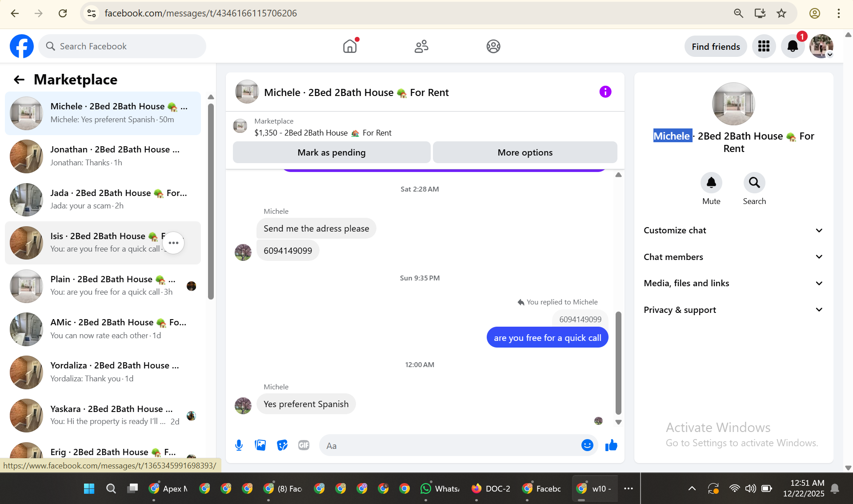The image size is (853, 504).
Task: Attach a photo with the image icon
Action: (x=260, y=445)
